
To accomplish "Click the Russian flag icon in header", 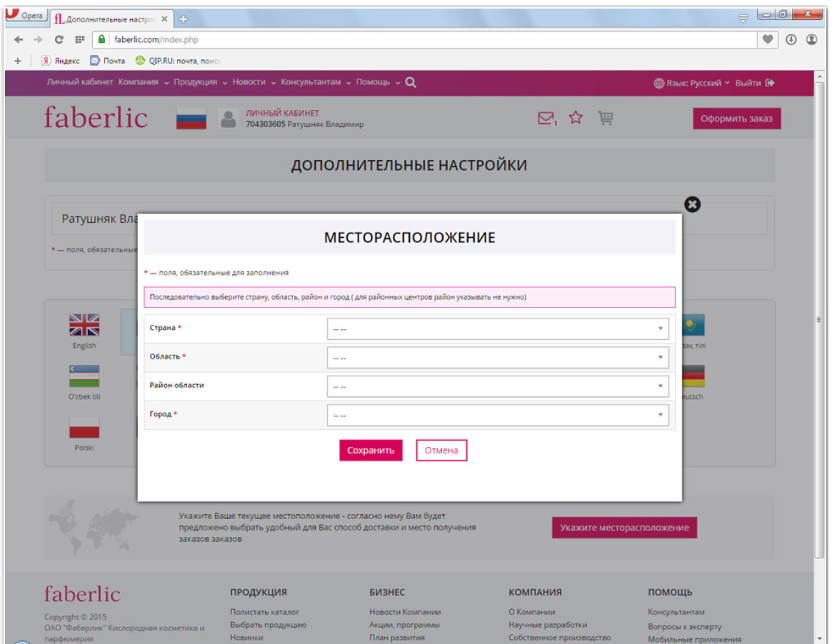I will click(x=191, y=119).
